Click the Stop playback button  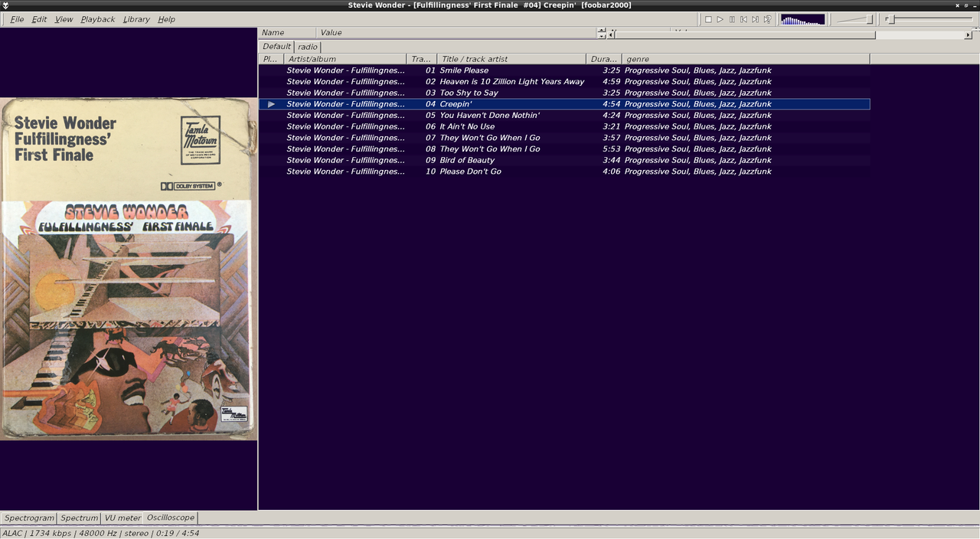708,19
